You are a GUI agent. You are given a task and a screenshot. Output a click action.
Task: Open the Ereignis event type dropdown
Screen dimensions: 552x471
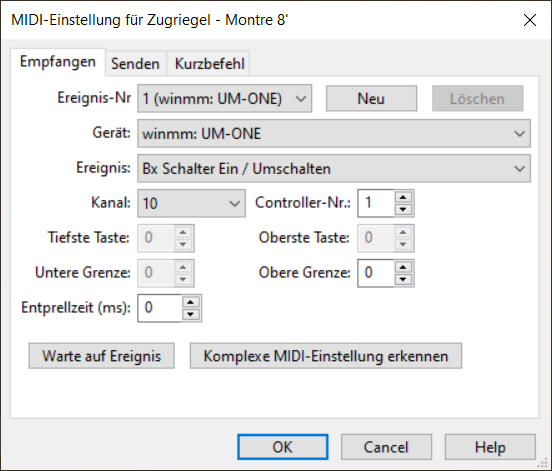334,168
